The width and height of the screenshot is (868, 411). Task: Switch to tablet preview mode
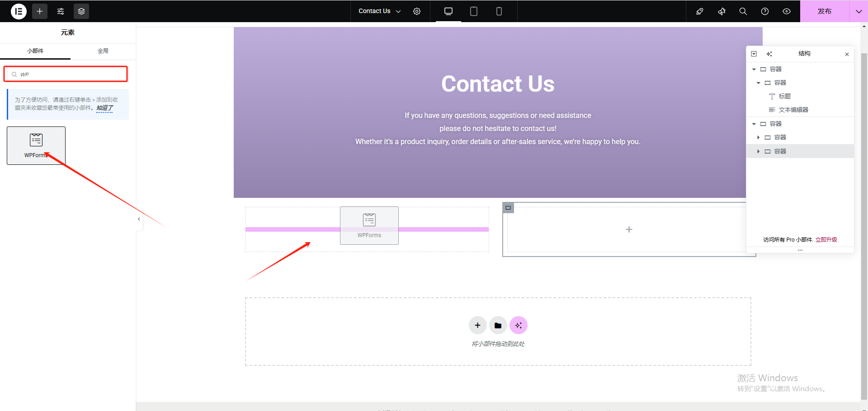[474, 11]
